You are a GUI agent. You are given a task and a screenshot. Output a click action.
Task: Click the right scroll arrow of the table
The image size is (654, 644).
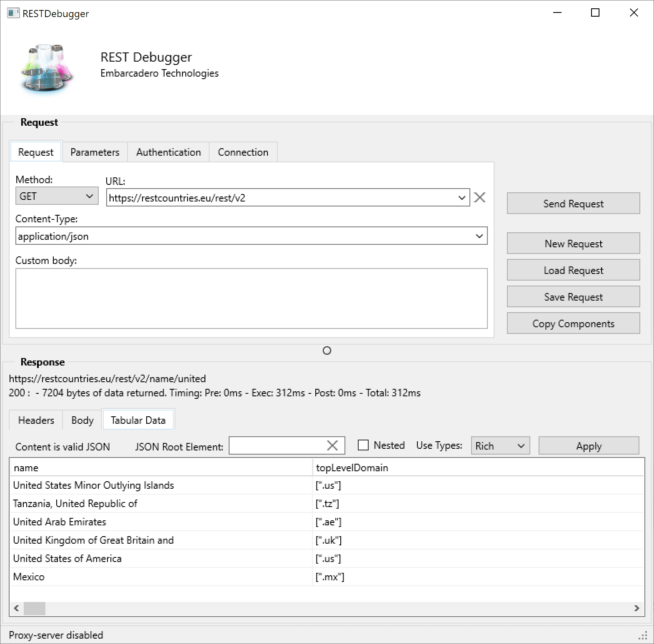[x=637, y=608]
